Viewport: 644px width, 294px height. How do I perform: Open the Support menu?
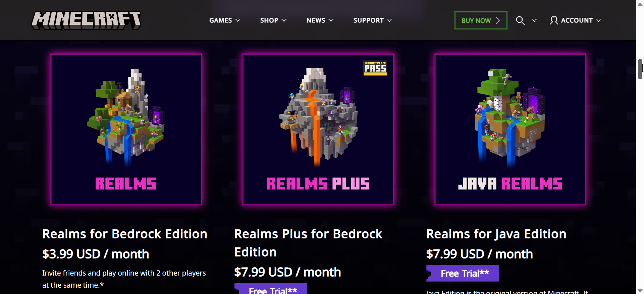(x=373, y=20)
